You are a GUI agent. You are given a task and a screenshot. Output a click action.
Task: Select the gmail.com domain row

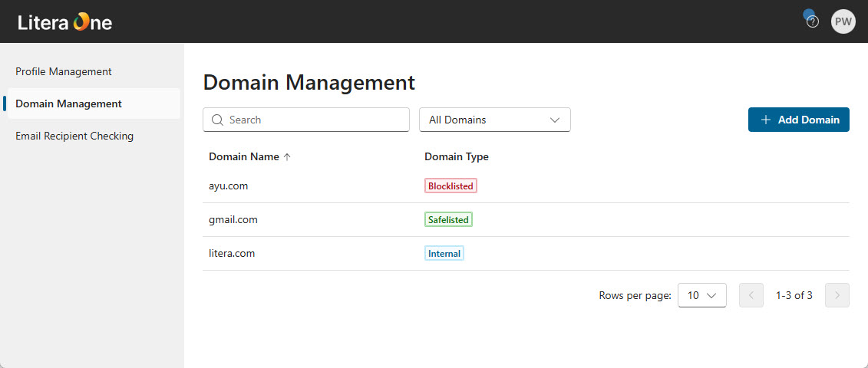coord(526,220)
